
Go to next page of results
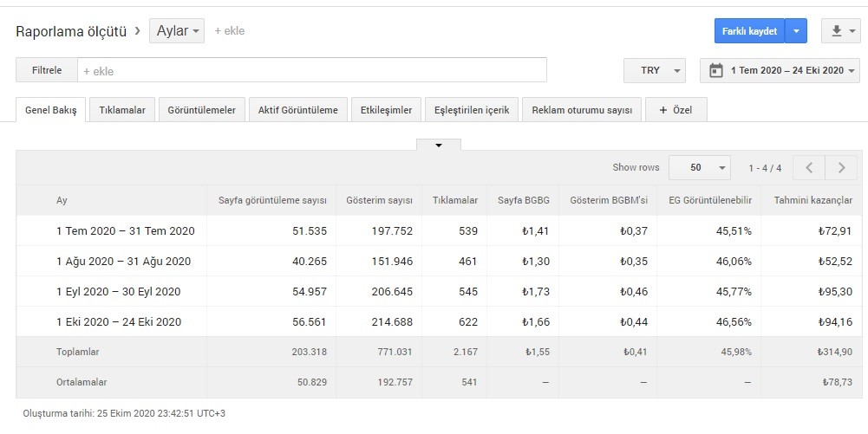[x=841, y=167]
